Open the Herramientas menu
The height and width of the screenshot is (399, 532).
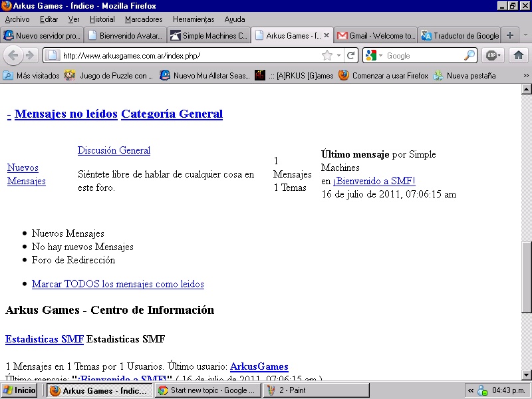click(194, 19)
